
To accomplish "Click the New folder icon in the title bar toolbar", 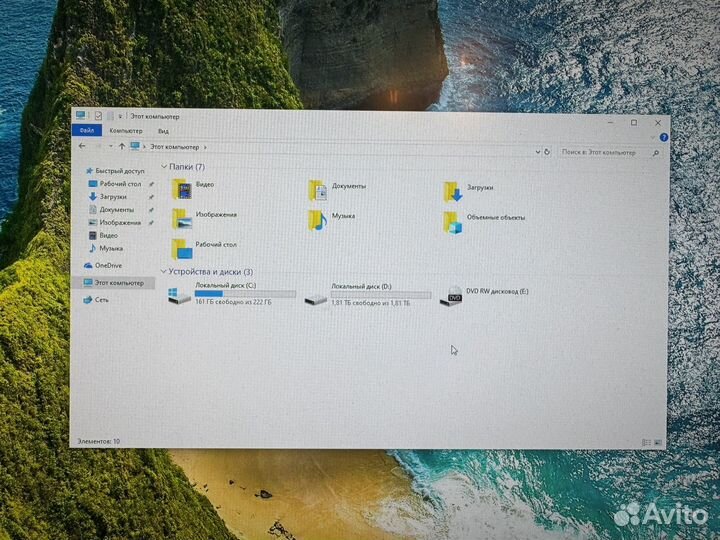I will [110, 116].
